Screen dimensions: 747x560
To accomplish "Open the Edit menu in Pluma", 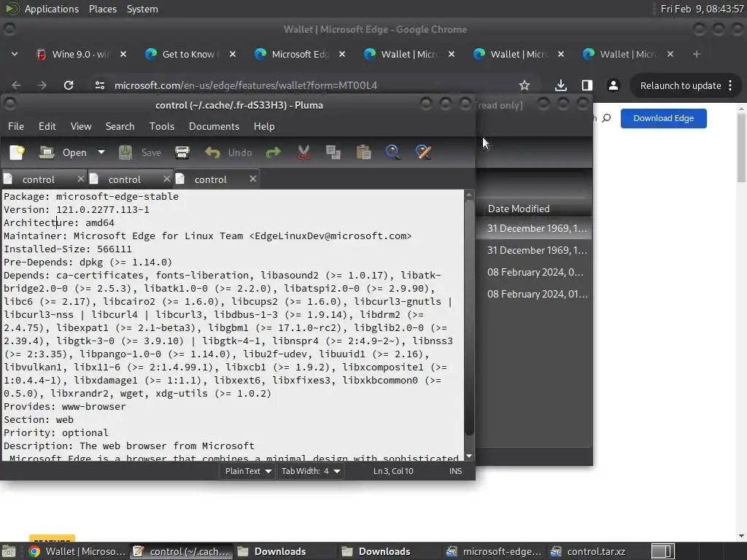I will (x=47, y=126).
